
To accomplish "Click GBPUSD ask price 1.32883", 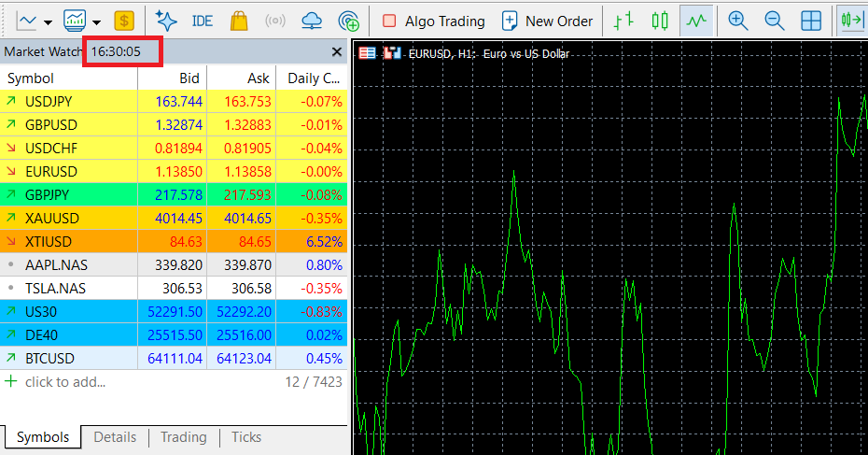I will [247, 124].
